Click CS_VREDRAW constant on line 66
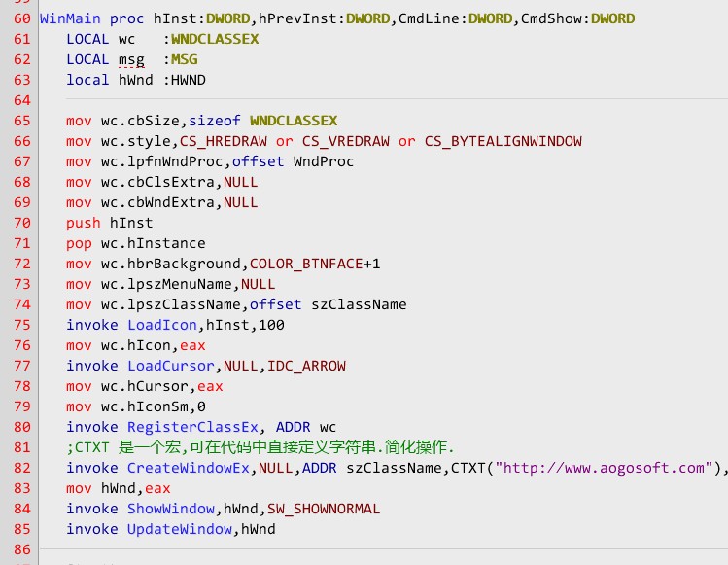 coord(346,141)
